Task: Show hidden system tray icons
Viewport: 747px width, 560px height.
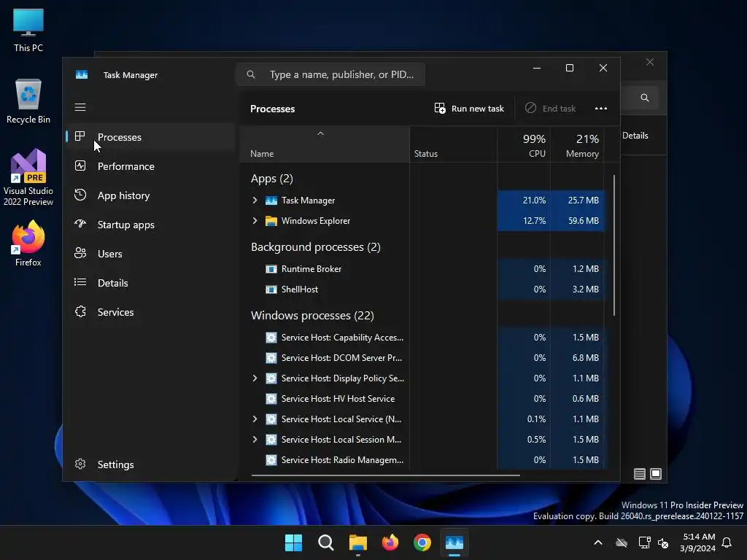Action: [x=598, y=542]
